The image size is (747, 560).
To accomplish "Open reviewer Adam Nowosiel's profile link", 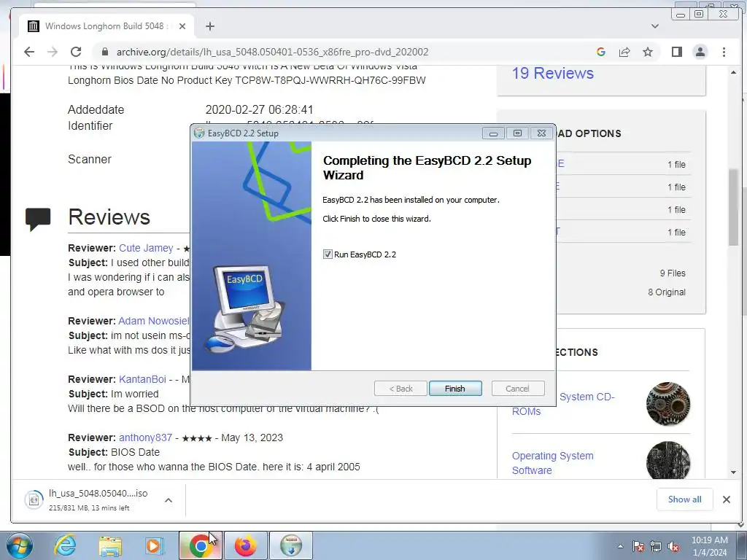I will [x=154, y=321].
